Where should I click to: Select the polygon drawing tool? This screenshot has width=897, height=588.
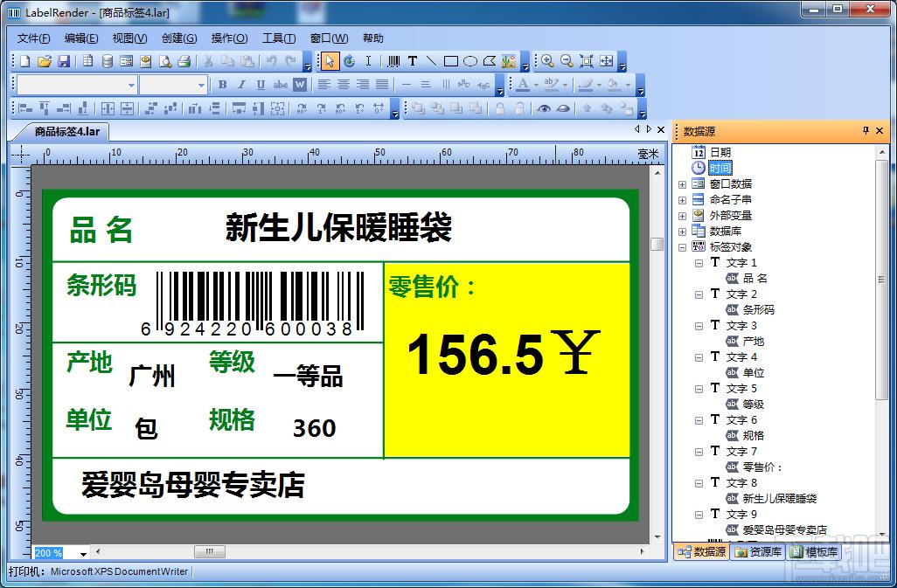click(x=490, y=61)
